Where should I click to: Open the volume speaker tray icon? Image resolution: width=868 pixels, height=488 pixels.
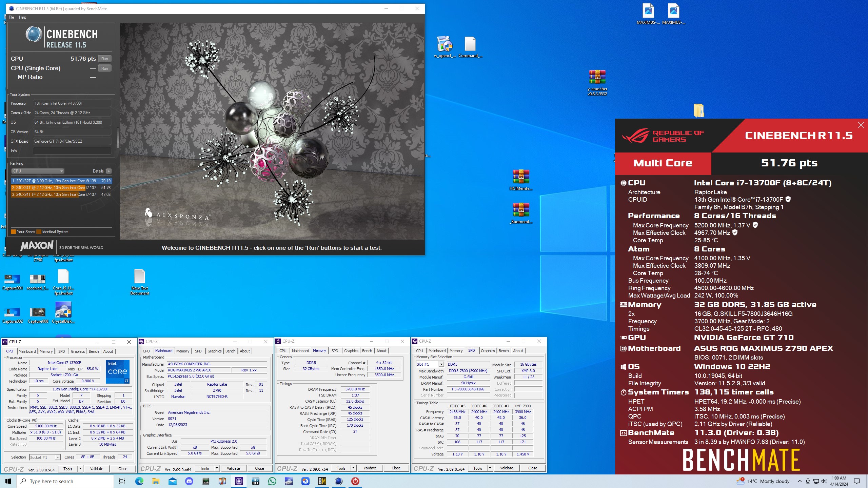[x=824, y=481]
